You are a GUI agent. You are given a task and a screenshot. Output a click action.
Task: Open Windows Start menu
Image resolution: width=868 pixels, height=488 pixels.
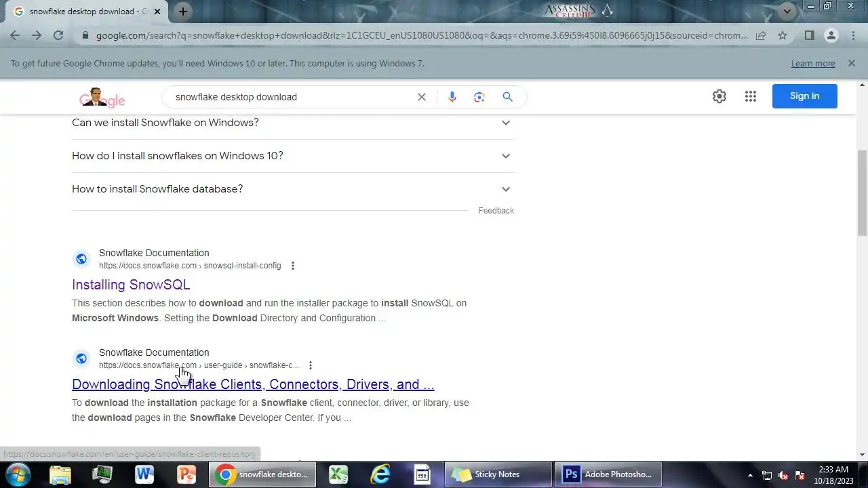pyautogui.click(x=18, y=474)
